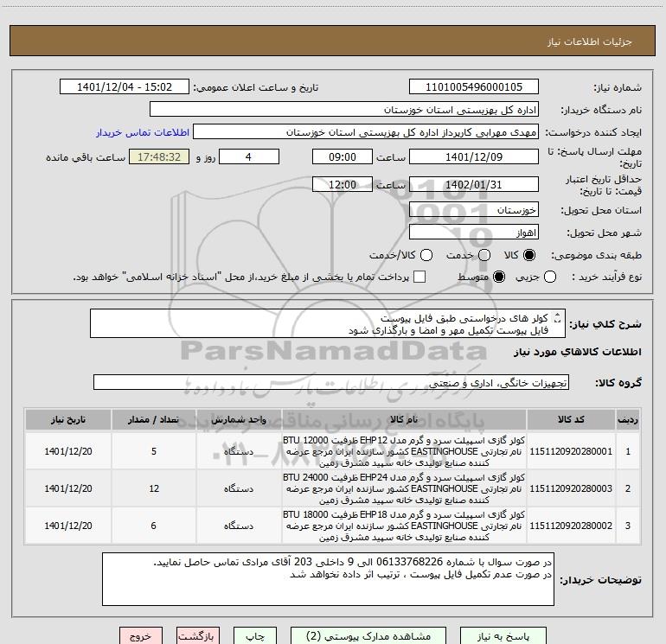Click the 12:00 validity time field
This screenshot has height=644, width=666.
(343, 184)
